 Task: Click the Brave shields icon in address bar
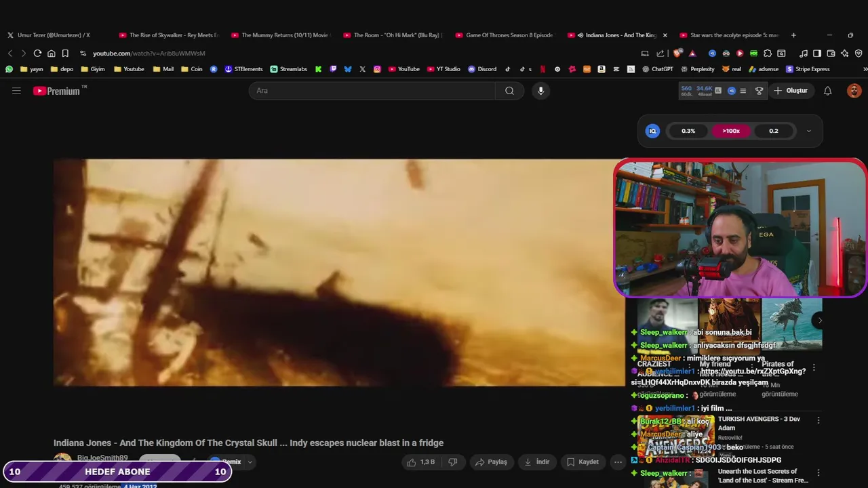point(677,53)
